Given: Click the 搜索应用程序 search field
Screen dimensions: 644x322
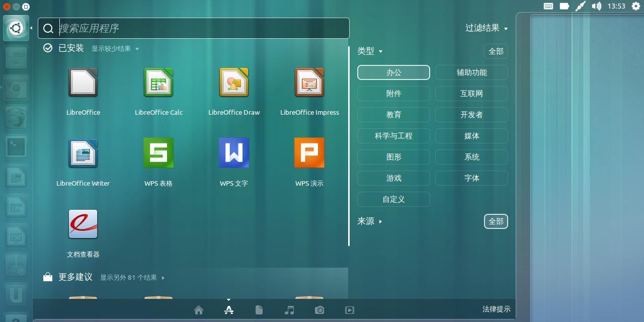Looking at the screenshot, I should pyautogui.click(x=194, y=28).
